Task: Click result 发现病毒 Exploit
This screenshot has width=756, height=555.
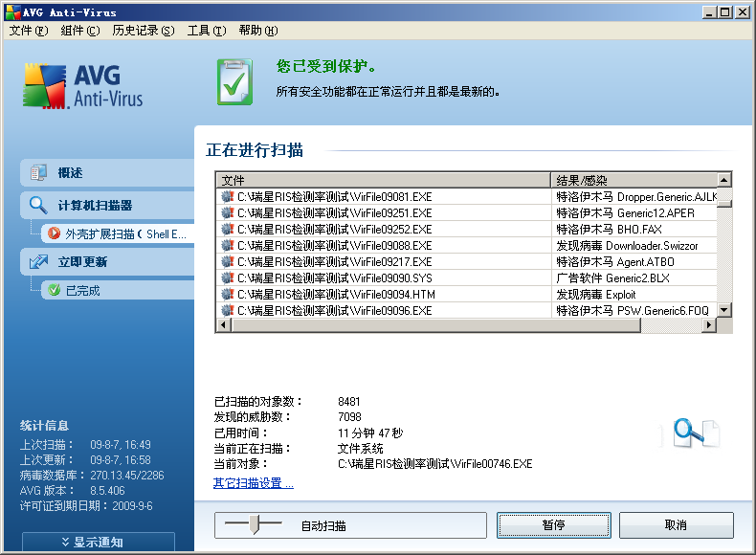Action: pos(596,294)
